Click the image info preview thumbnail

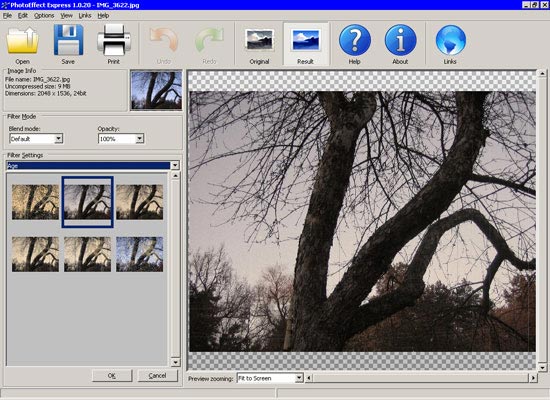(x=156, y=90)
